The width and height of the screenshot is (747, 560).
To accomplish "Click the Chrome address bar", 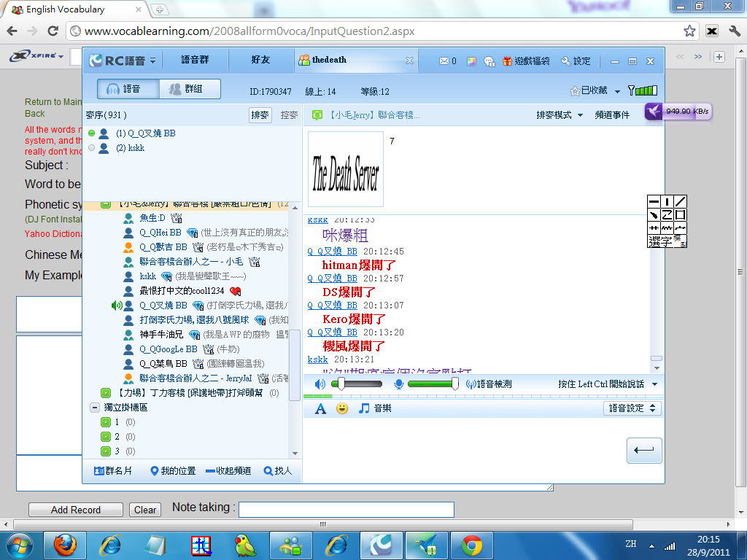I will (x=379, y=31).
